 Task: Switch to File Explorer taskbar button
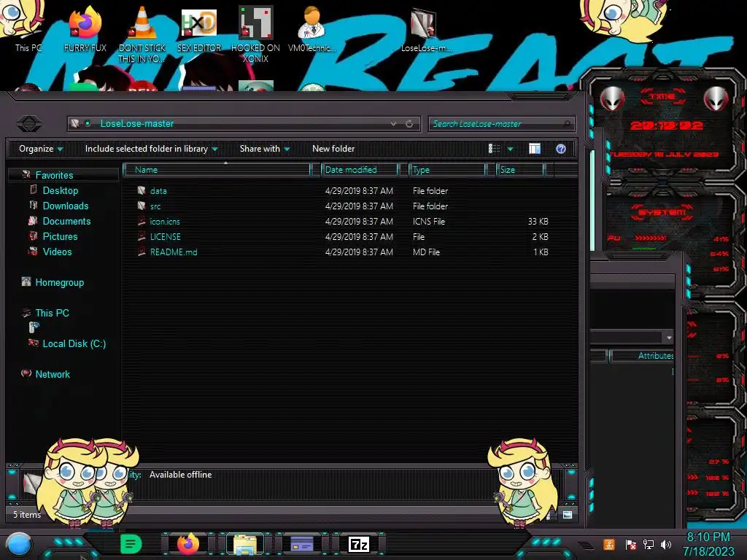click(x=245, y=544)
